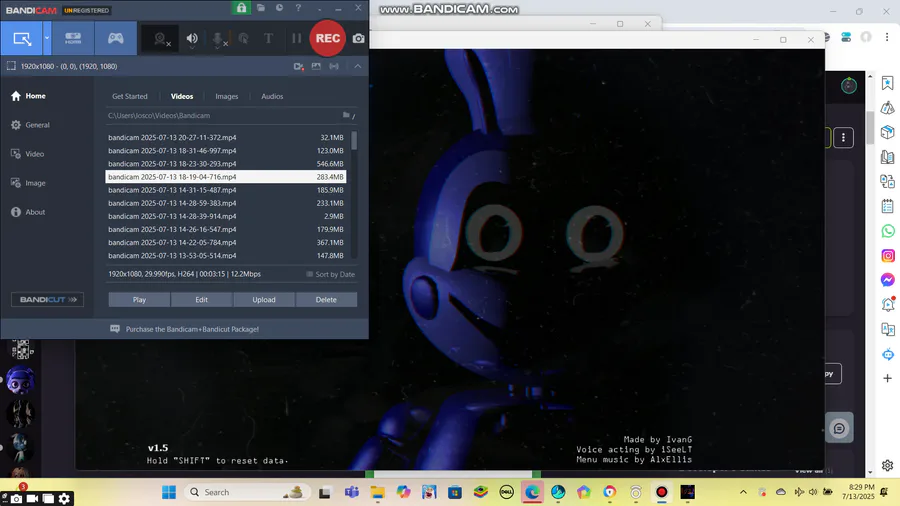This screenshot has height=506, width=900.
Task: Click the Delete button
Action: [x=326, y=299]
